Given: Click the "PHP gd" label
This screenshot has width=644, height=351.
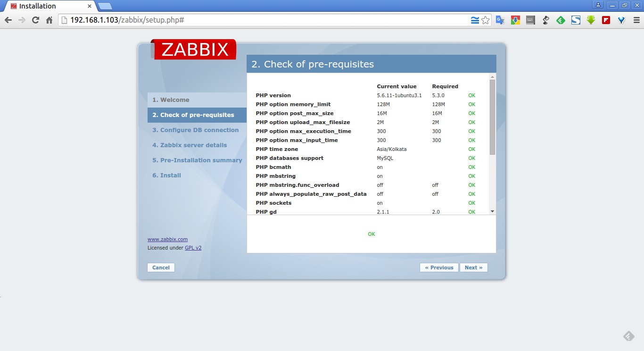Looking at the screenshot, I should pos(266,212).
